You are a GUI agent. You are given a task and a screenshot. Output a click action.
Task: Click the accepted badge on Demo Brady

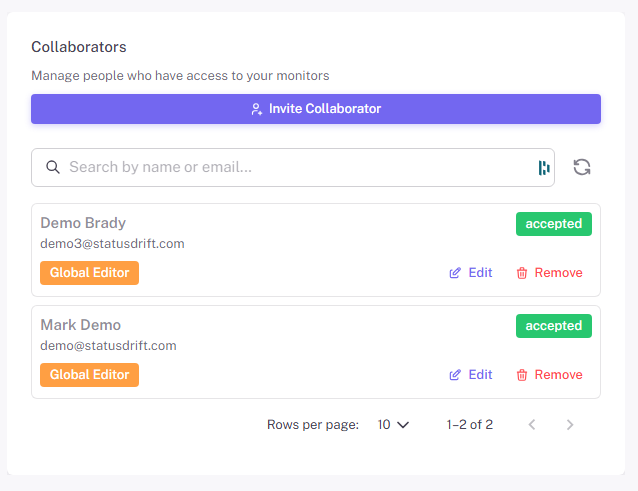[553, 224]
